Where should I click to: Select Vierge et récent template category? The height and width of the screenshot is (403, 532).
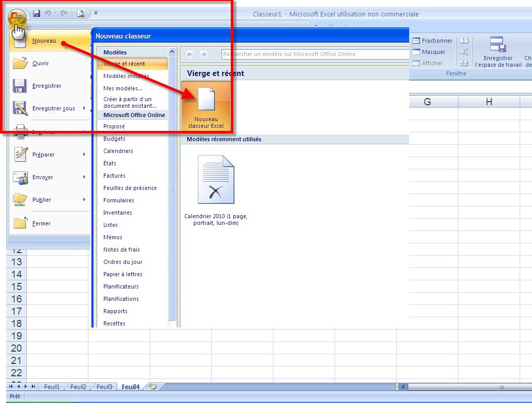tap(133, 64)
